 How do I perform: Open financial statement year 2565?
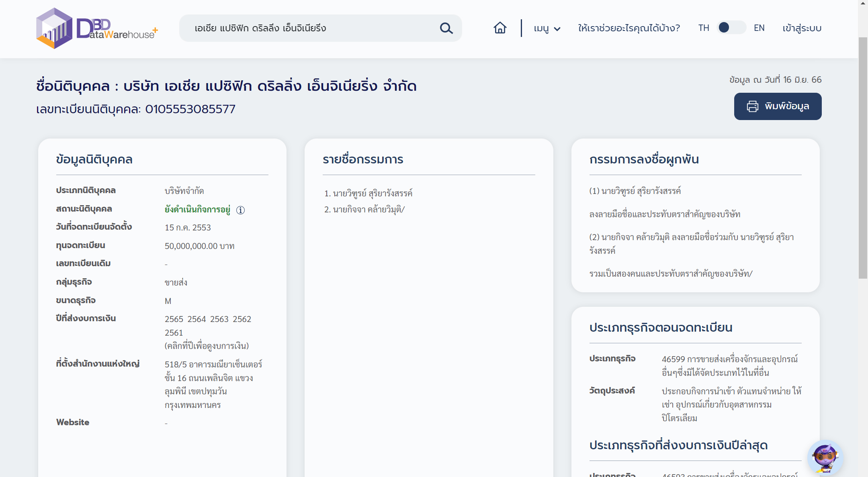174,319
